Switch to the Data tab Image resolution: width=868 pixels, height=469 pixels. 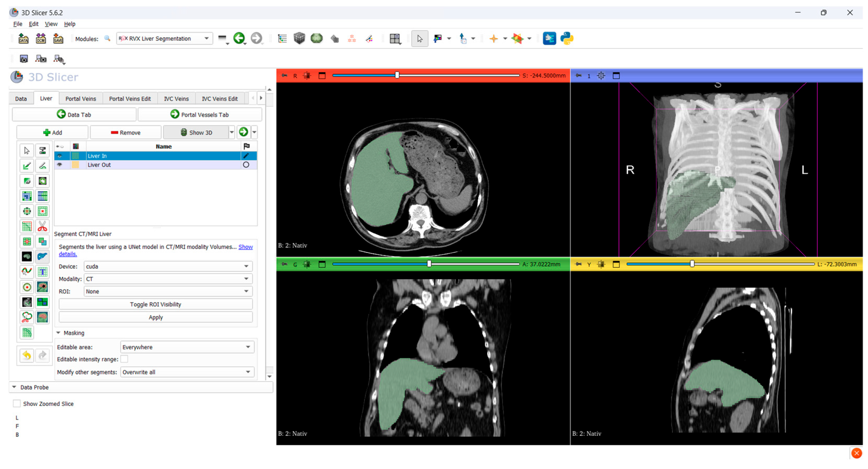tap(21, 99)
